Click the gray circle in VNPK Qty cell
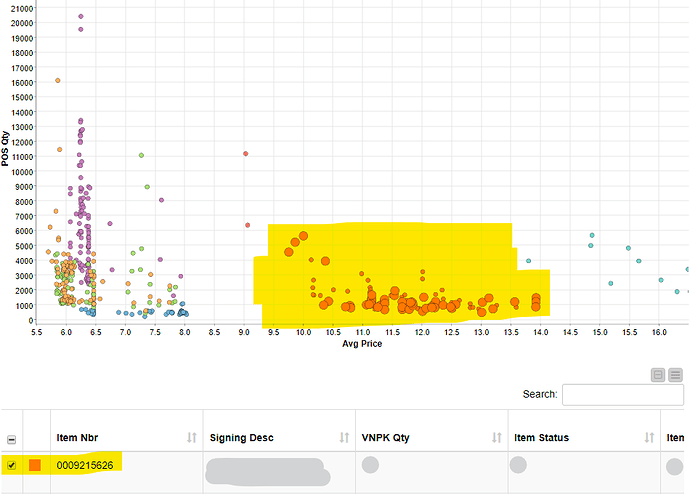This screenshot has height=494, width=690. pos(370,465)
